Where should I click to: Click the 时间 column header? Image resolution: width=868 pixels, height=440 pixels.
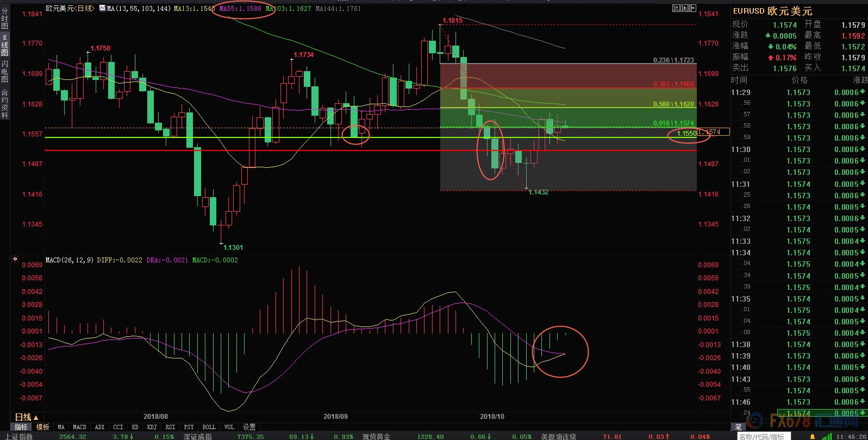pos(739,80)
